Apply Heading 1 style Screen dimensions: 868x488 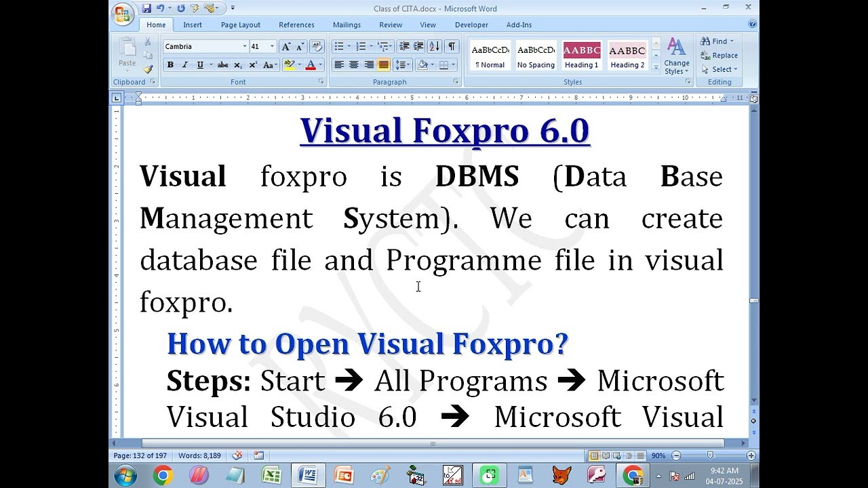pyautogui.click(x=582, y=55)
